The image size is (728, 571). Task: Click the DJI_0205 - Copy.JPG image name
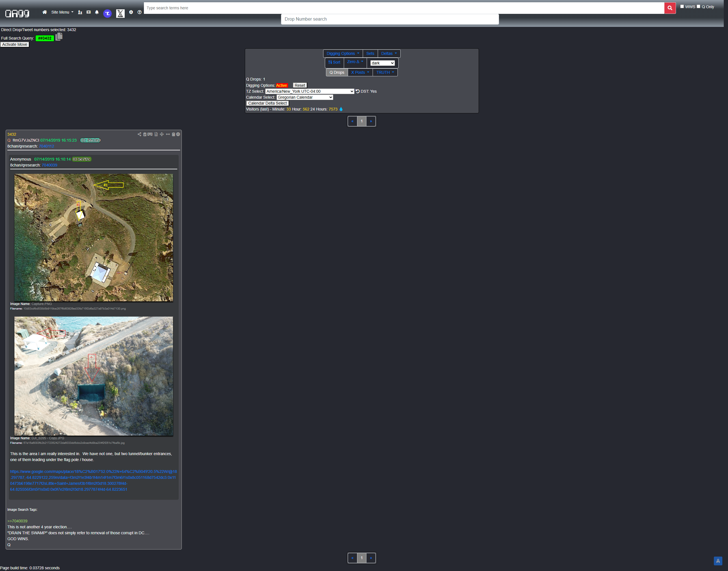point(48,438)
